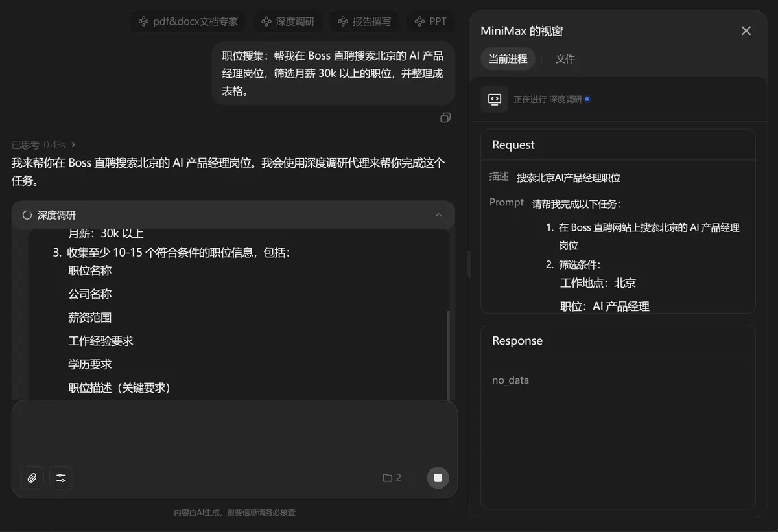The width and height of the screenshot is (778, 532).
Task: Copy the user message with the copy icon
Action: (x=445, y=117)
